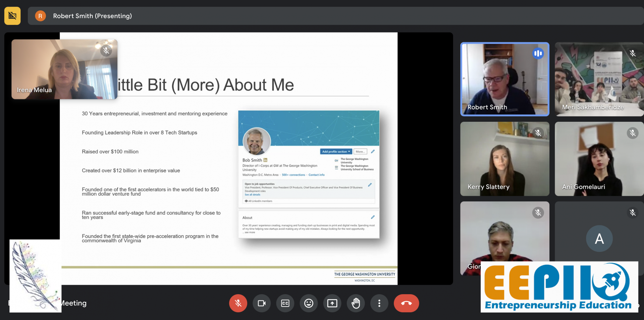Click Bob Smith's profile photo in the slide

(257, 141)
